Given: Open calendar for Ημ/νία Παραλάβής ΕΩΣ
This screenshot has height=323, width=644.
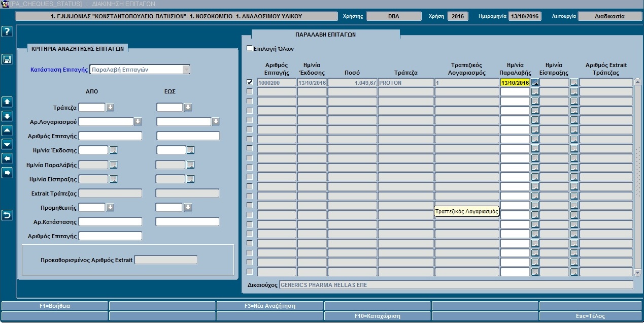Looking at the screenshot, I should 190,165.
